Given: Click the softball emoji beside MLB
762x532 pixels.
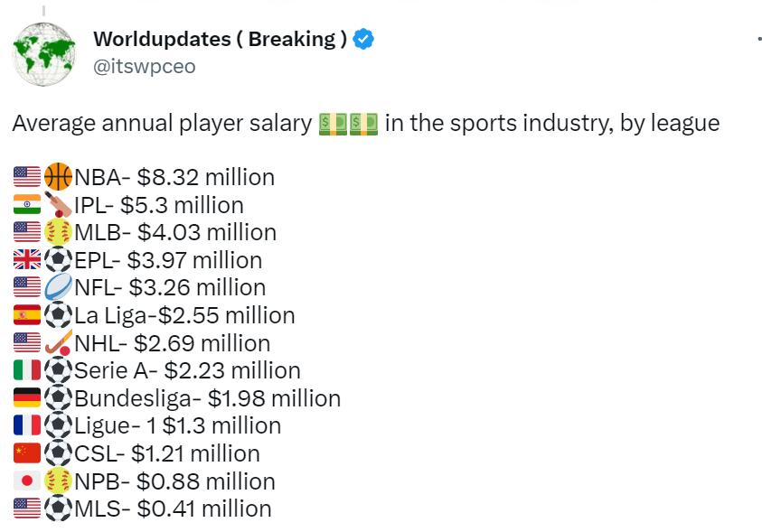Looking at the screenshot, I should tap(58, 232).
